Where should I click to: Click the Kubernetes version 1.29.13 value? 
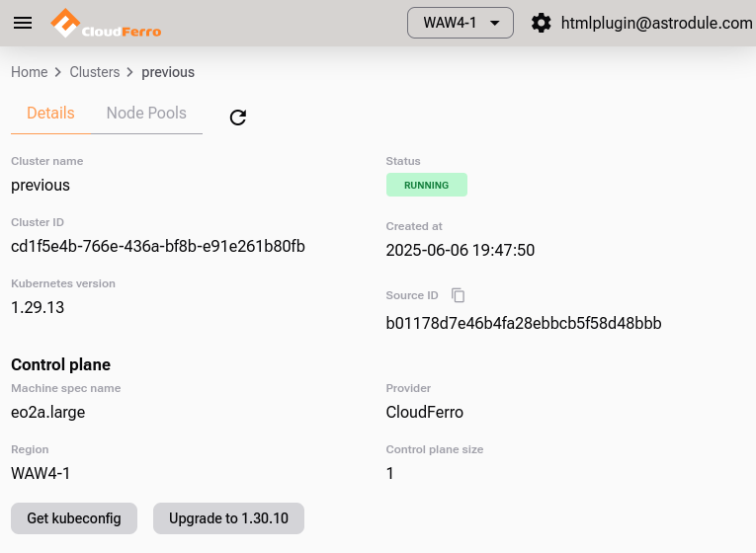pos(38,307)
